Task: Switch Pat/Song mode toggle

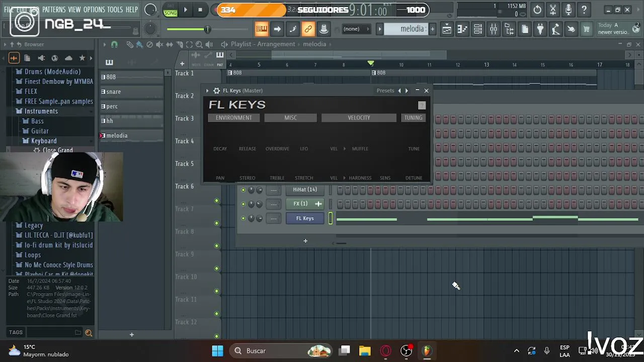Action: [171, 10]
